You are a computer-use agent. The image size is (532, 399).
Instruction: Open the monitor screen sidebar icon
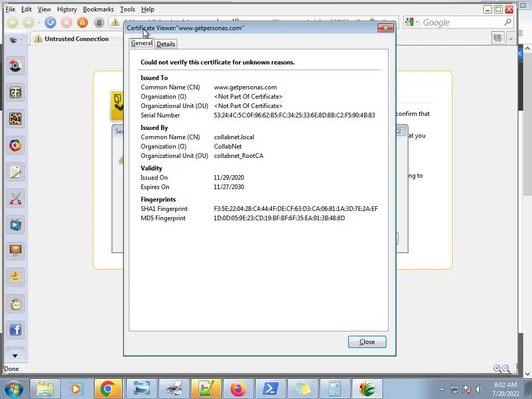pos(15,251)
